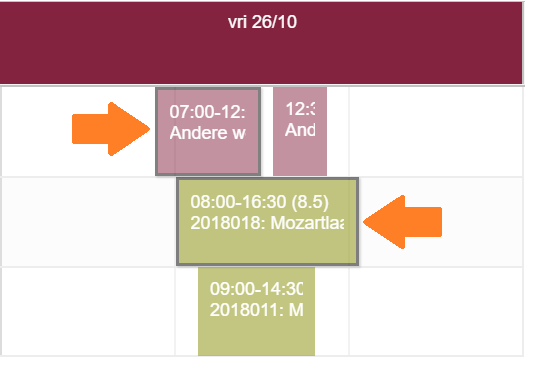Image resolution: width=551 pixels, height=387 pixels.
Task: Click the time label 07:00-12: on the pink block
Action: tap(207, 112)
